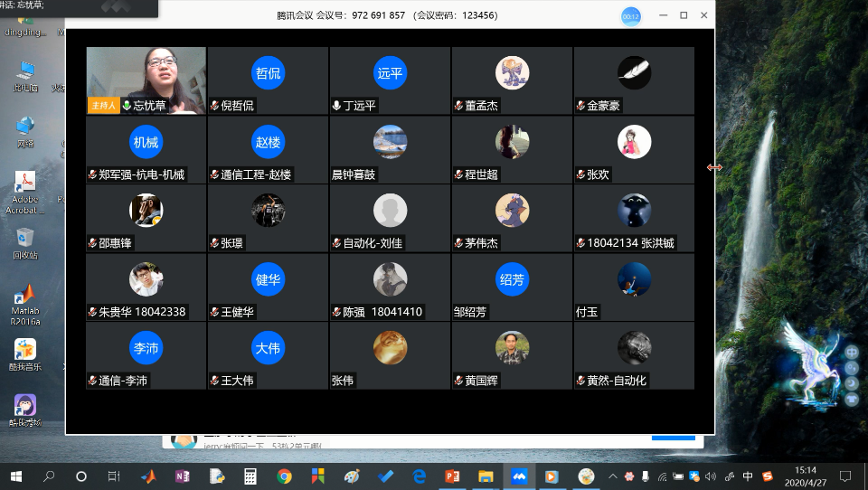Viewport: 868px width, 490px height.
Task: Click the 健华 blue avatar circle
Action: [x=268, y=279]
